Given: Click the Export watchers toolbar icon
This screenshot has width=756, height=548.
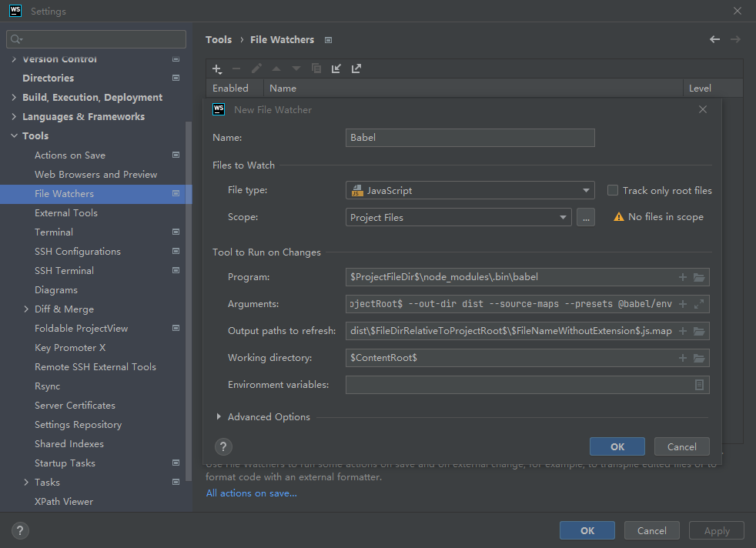Looking at the screenshot, I should coord(356,69).
